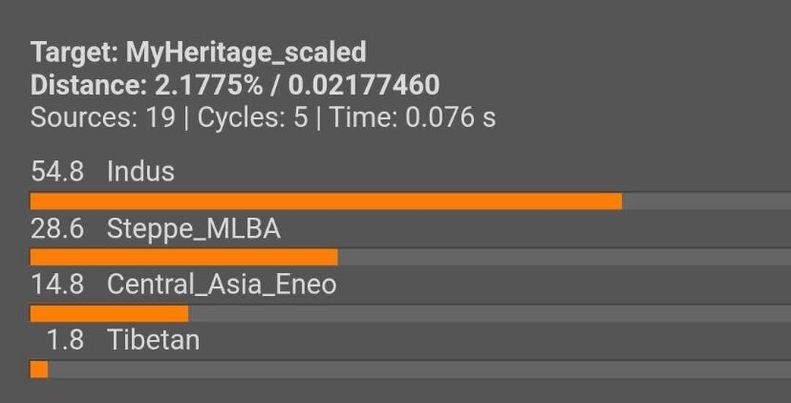Click the gray remainder of Tibetan bar
Viewport: 791px width, 403px height.
pos(419,369)
